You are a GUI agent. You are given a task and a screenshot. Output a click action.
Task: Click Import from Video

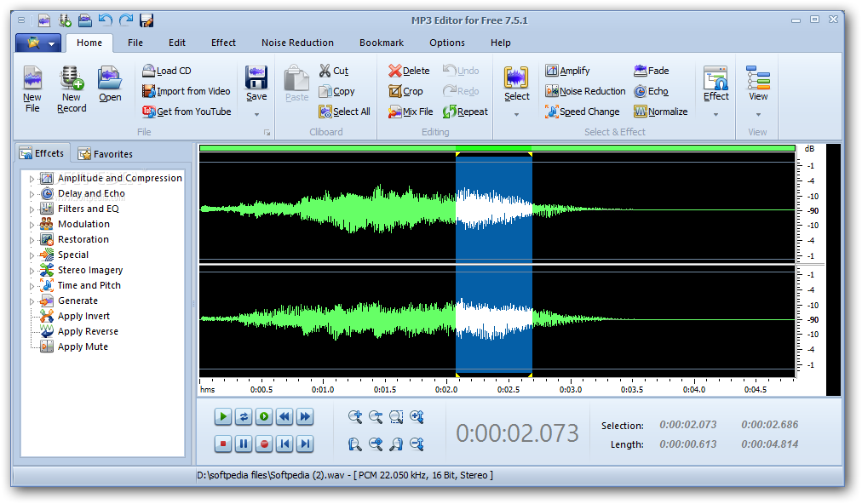coord(186,91)
